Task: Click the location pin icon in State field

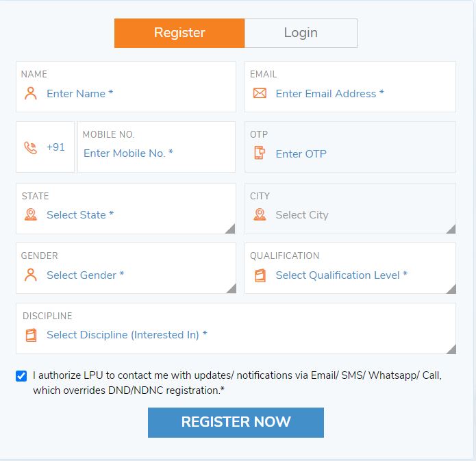Action: [30, 215]
